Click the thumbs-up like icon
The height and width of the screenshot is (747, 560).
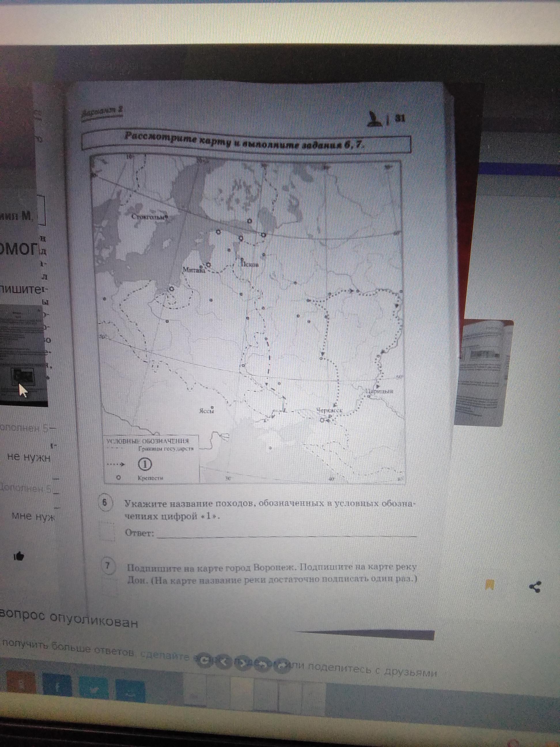pos(19,556)
